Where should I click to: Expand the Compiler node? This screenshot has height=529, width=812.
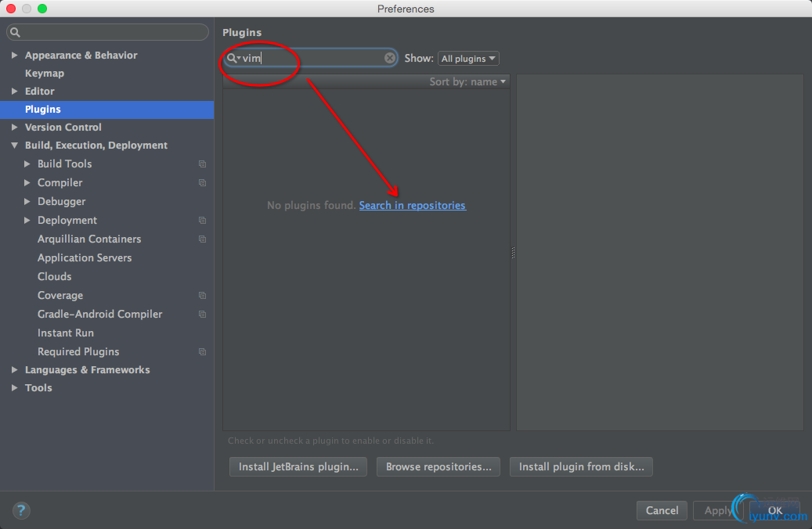[27, 182]
